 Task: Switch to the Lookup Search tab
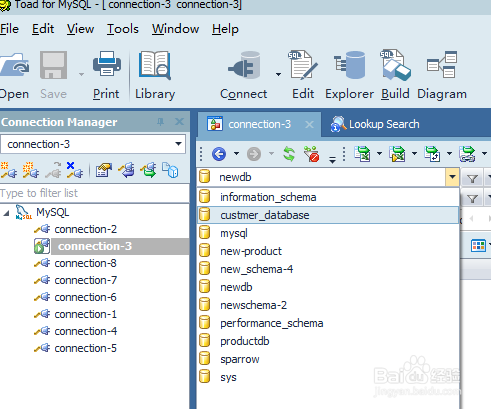[375, 124]
